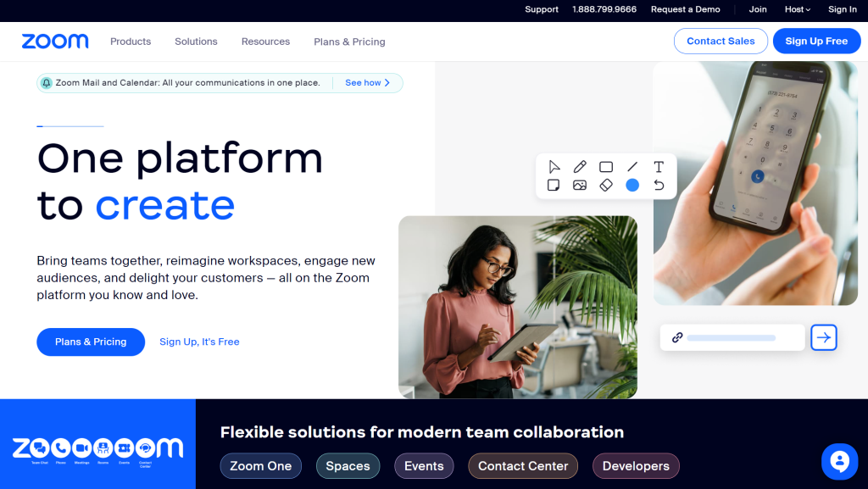Screen dimensions: 868x489
Task: Click the blue Plans & Pricing button
Action: (91, 342)
